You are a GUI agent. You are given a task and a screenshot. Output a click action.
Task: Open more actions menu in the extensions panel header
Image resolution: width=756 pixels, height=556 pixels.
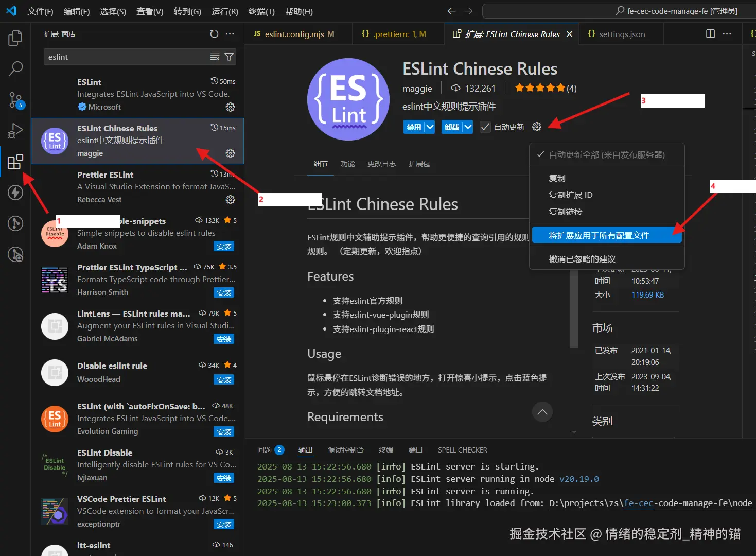(x=230, y=34)
